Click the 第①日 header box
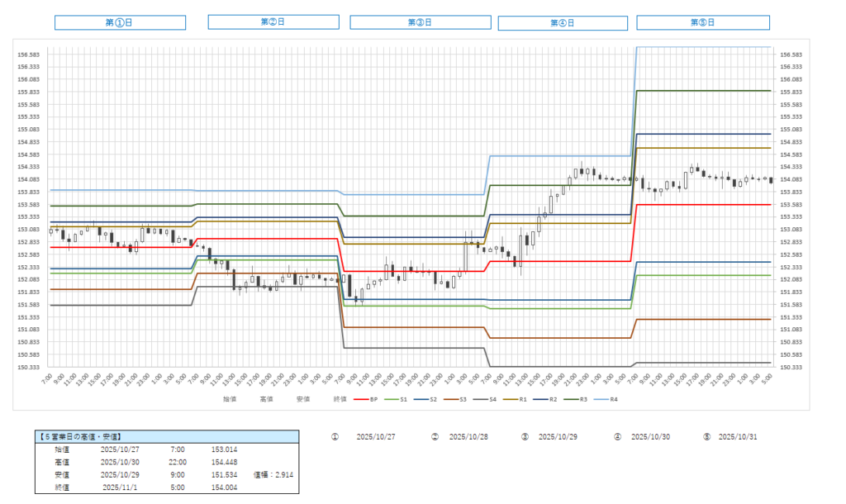The height and width of the screenshot is (504, 846). tap(120, 22)
